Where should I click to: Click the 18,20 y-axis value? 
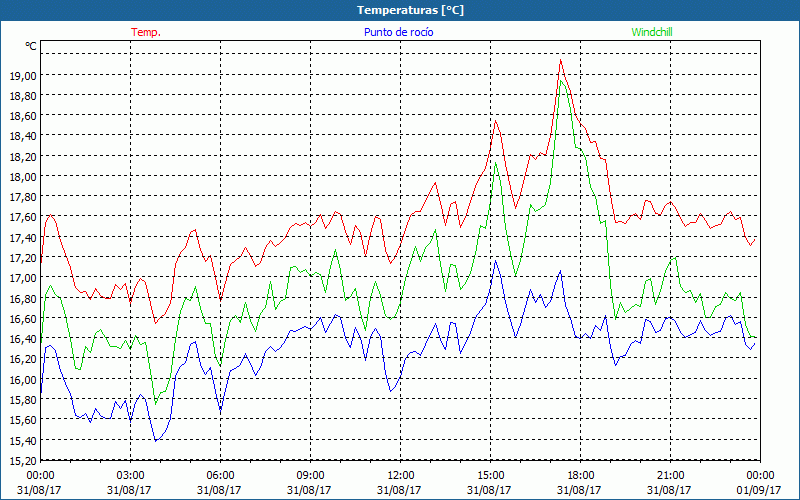pyautogui.click(x=23, y=156)
